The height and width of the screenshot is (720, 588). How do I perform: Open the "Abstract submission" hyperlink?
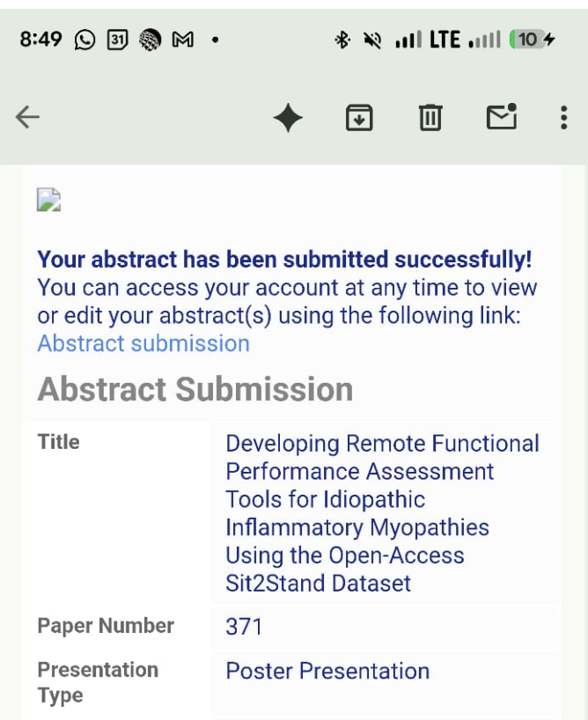coord(143,343)
